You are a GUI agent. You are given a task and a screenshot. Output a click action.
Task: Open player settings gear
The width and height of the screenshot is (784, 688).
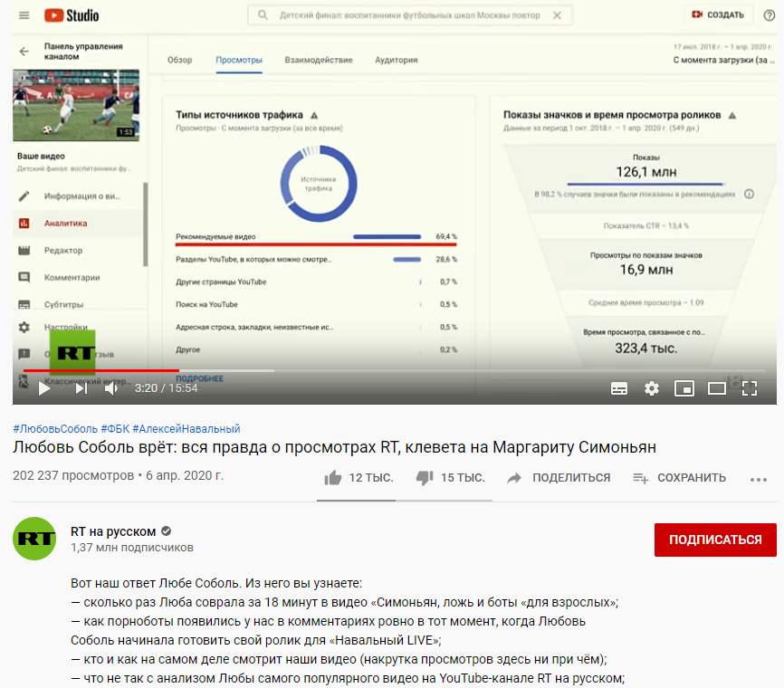pyautogui.click(x=652, y=388)
